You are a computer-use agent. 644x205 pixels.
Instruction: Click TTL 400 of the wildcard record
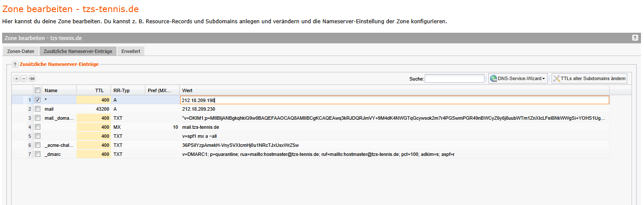[x=94, y=100]
